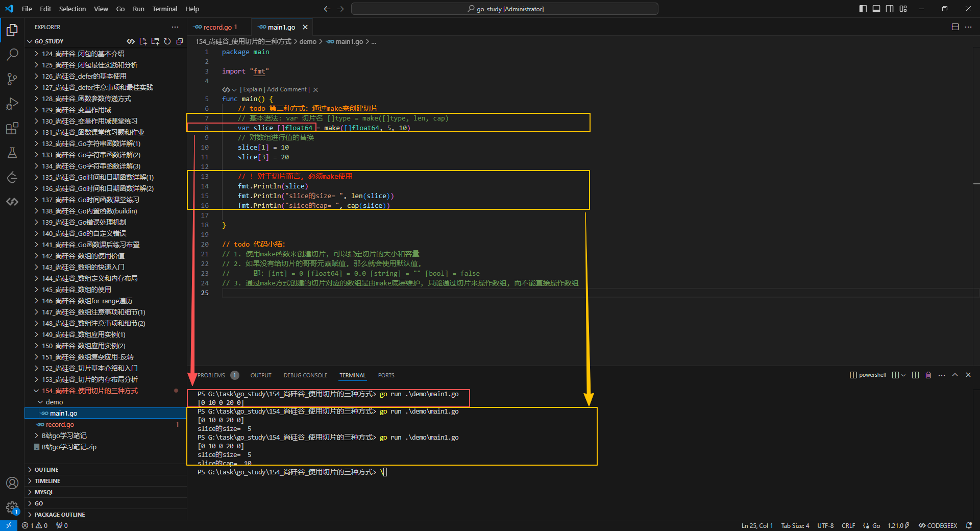Click the Go language mode in status bar
This screenshot has width=980, height=531.
[x=876, y=525]
